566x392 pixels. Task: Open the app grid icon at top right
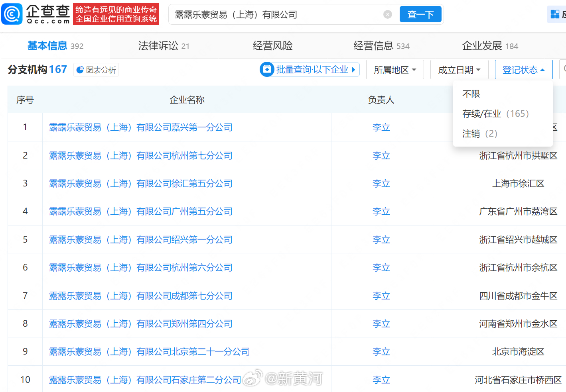[555, 14]
